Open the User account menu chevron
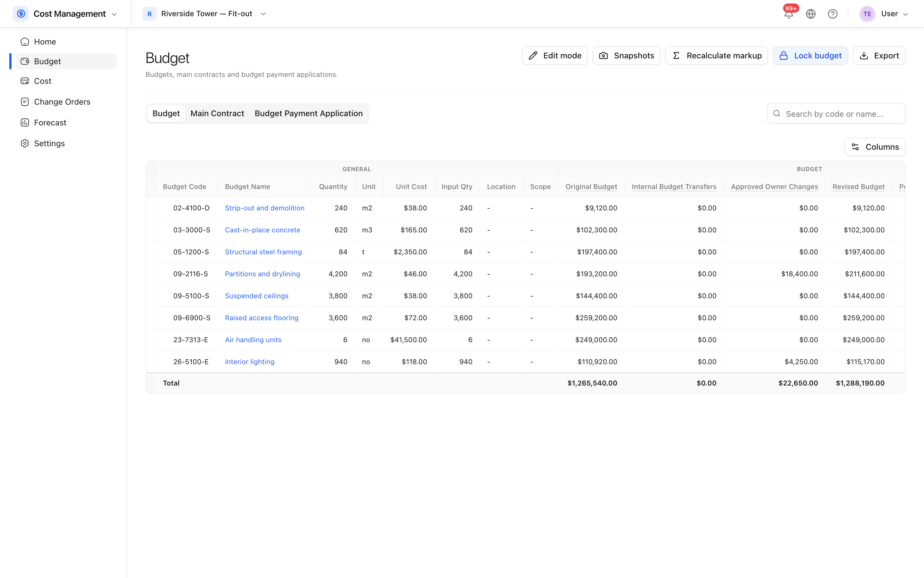The height and width of the screenshot is (578, 924). pos(905,14)
